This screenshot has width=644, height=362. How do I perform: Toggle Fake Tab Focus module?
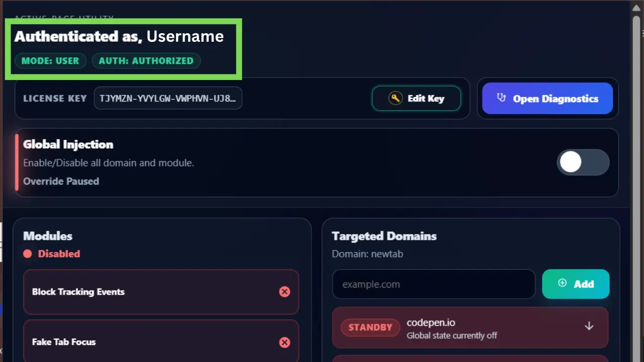(161, 342)
